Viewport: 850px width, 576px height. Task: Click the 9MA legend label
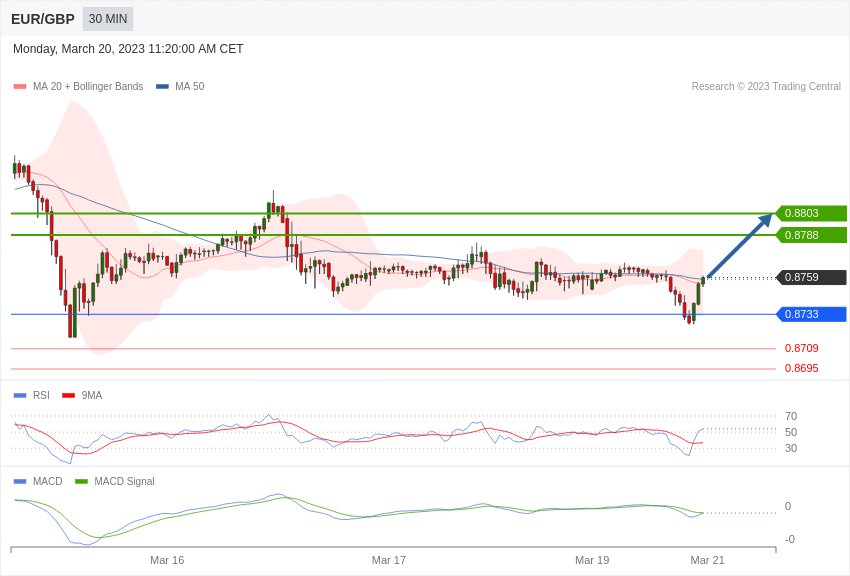[92, 396]
